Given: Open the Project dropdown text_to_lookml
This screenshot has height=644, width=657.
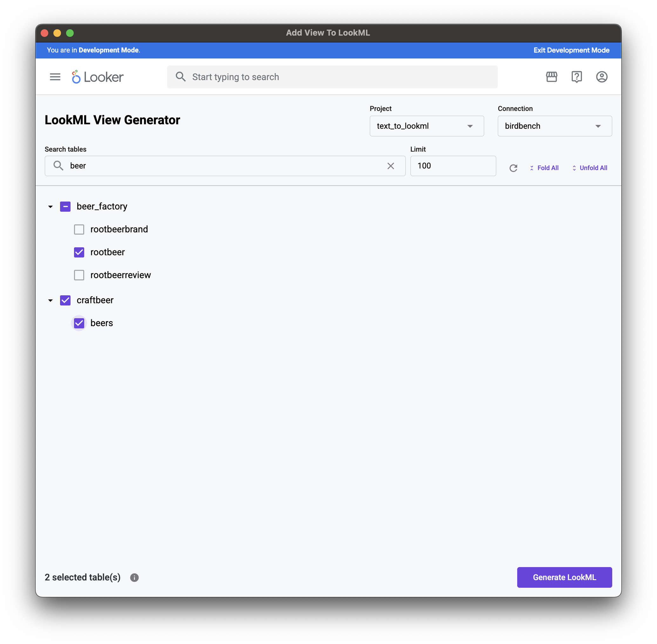Looking at the screenshot, I should pos(426,126).
